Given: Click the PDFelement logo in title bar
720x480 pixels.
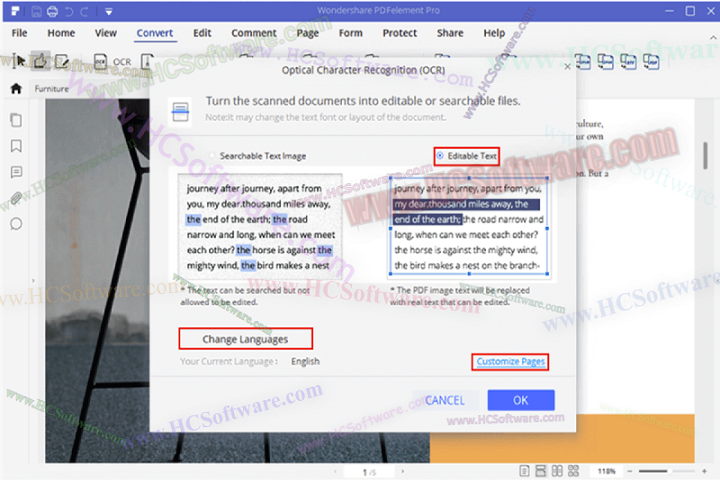Looking at the screenshot, I should [15, 11].
